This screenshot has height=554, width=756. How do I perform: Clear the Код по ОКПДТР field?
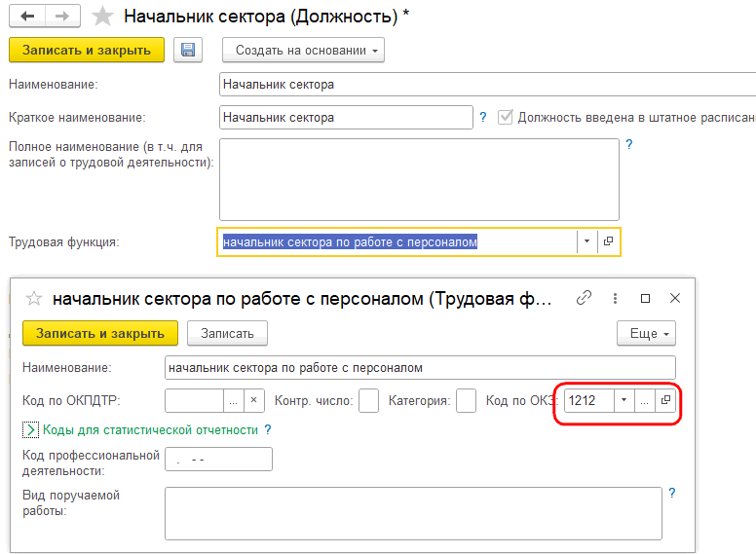click(254, 400)
